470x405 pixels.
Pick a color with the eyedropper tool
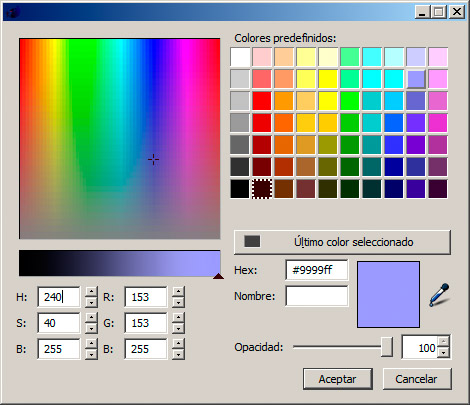tap(439, 295)
